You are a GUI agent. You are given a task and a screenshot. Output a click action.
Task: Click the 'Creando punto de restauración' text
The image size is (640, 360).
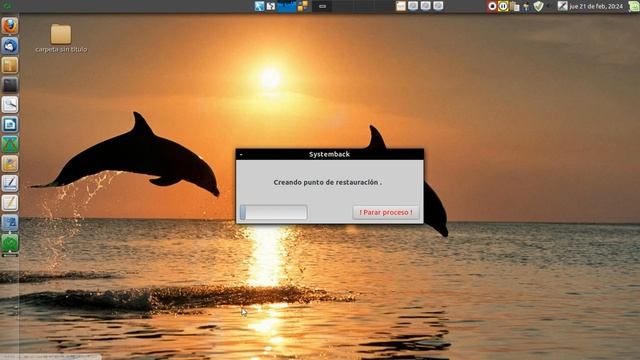(x=327, y=182)
